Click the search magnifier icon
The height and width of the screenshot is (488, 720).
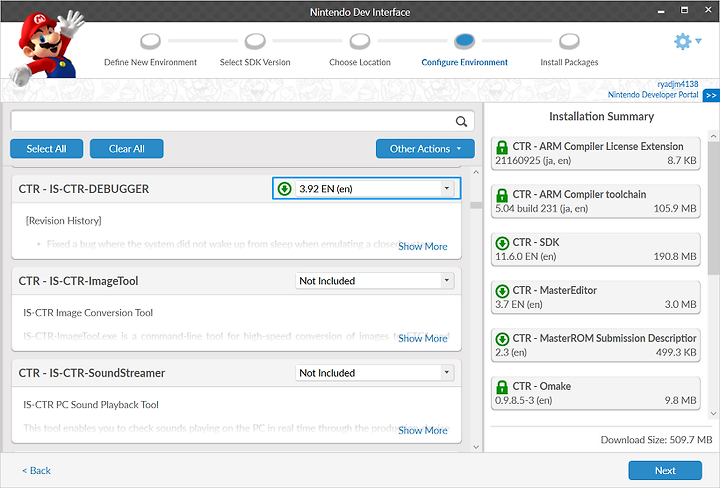tap(461, 121)
